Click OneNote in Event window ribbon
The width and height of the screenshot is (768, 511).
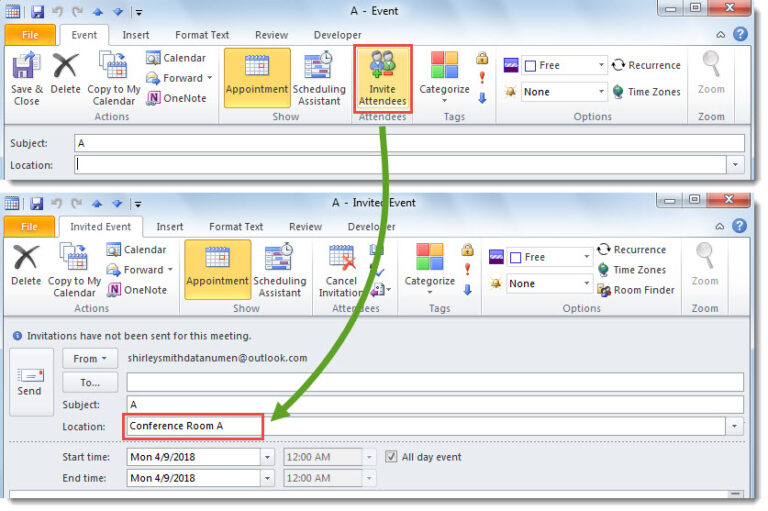point(176,98)
